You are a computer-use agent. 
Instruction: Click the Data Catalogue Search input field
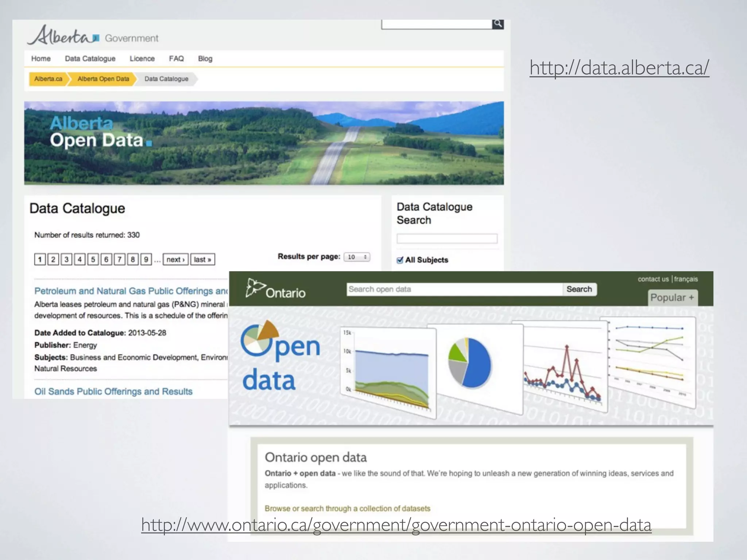pos(447,239)
